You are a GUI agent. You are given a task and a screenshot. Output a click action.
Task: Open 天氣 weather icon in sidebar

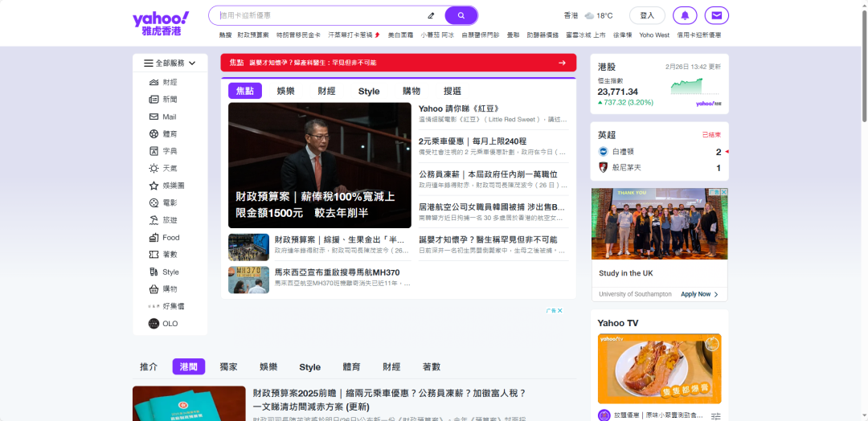[154, 168]
